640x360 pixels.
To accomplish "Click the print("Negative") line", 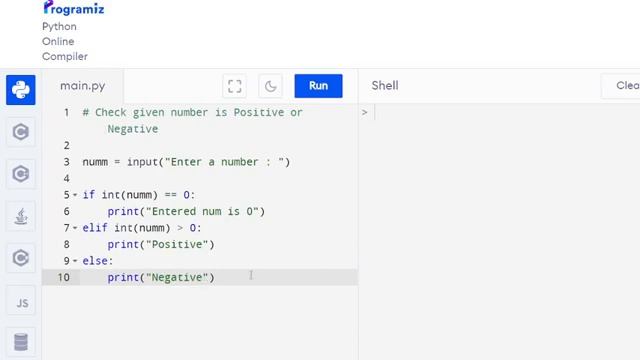I will [x=161, y=278].
